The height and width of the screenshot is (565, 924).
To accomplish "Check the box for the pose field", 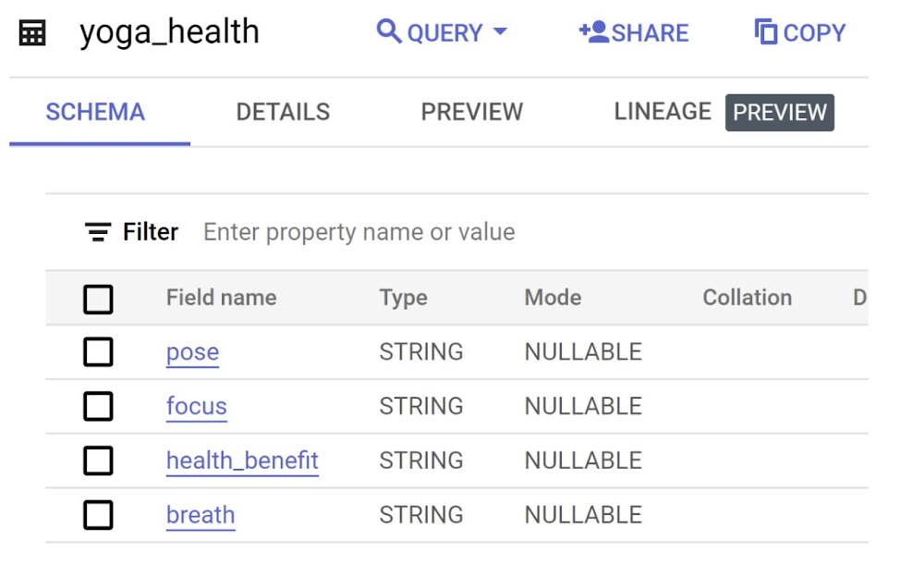I will (x=98, y=352).
